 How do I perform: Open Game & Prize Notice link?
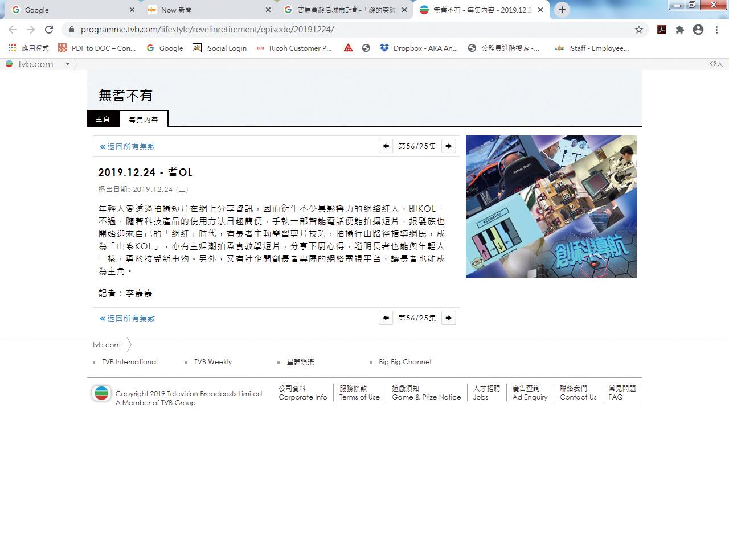point(426,393)
